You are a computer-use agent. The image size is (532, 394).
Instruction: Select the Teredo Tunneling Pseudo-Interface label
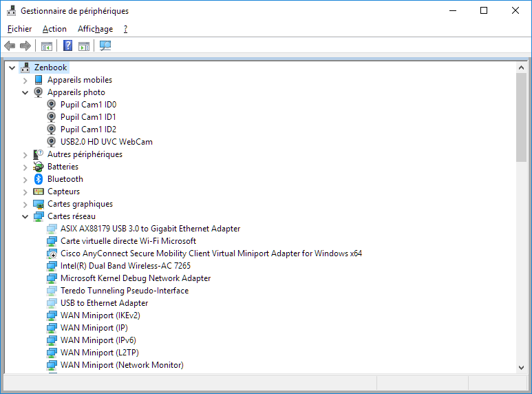coord(125,291)
